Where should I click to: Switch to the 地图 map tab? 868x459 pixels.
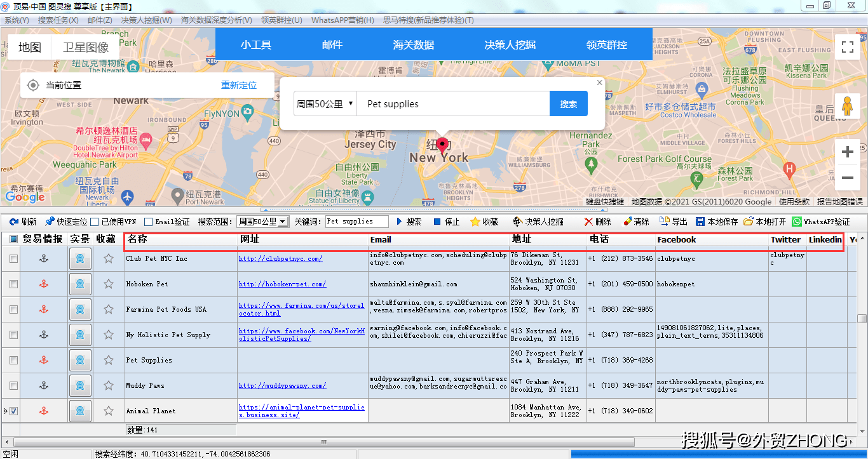click(x=30, y=47)
